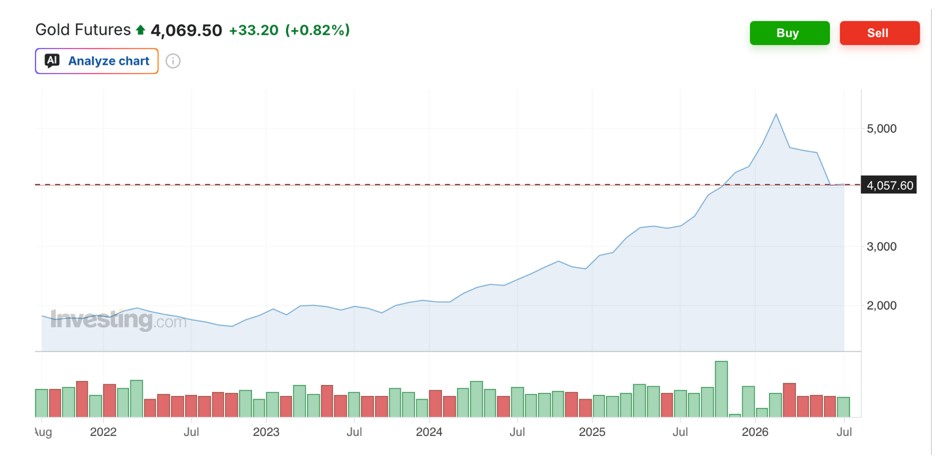
Task: Click the +33.20 price change value
Action: (254, 30)
